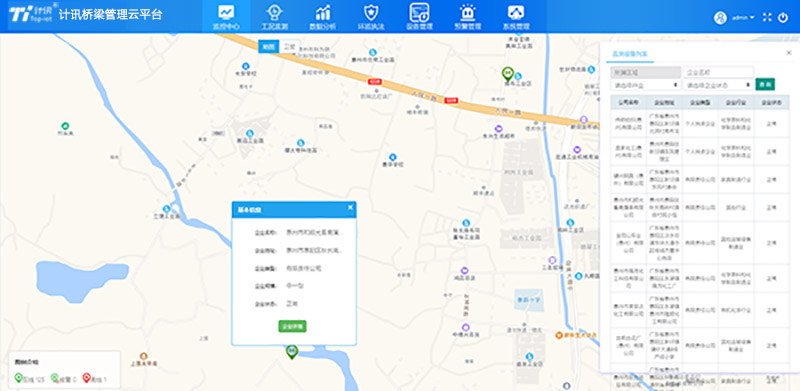Click the power logout icon

click(783, 17)
